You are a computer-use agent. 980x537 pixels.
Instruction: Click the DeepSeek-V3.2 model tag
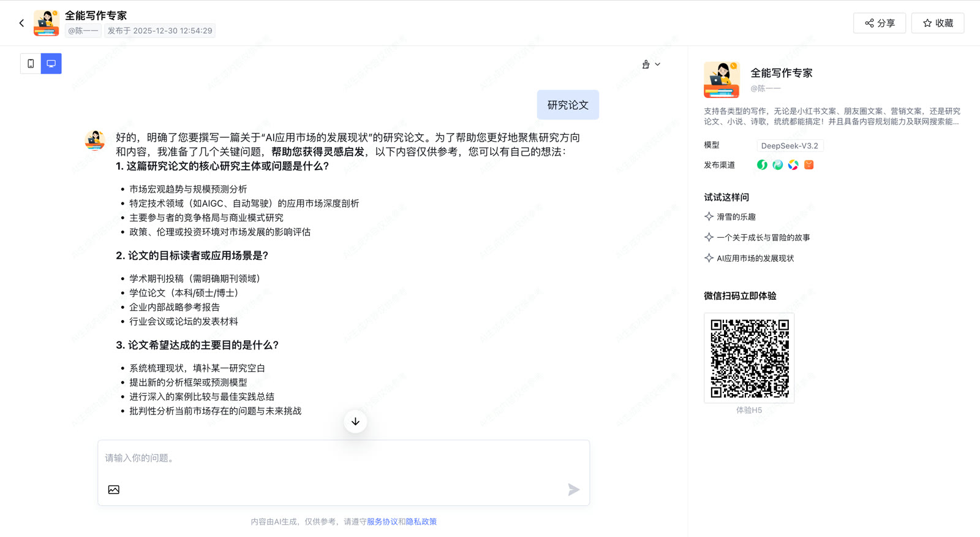790,146
